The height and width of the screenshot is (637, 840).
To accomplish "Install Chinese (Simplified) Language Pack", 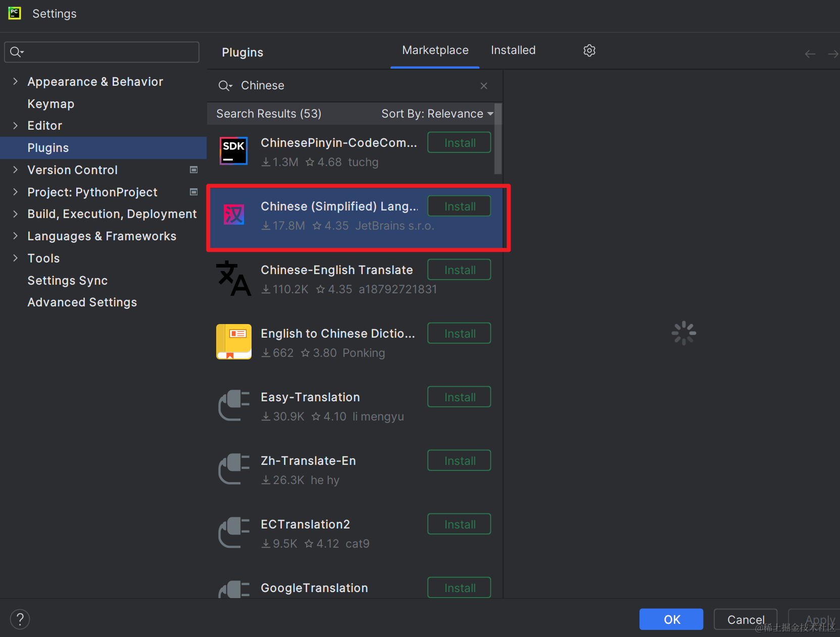I will (x=459, y=206).
